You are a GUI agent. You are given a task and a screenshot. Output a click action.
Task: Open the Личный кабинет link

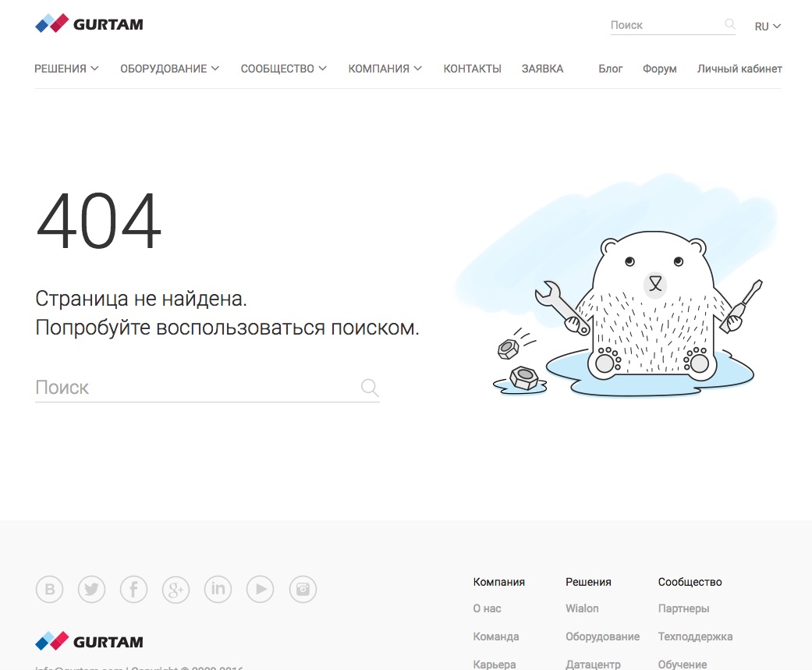(739, 69)
